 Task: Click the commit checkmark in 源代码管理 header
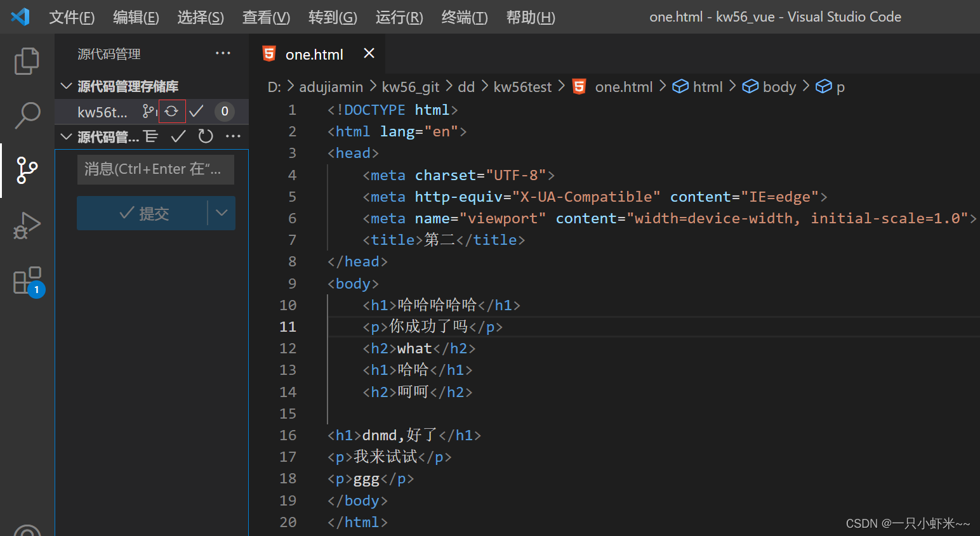[178, 136]
